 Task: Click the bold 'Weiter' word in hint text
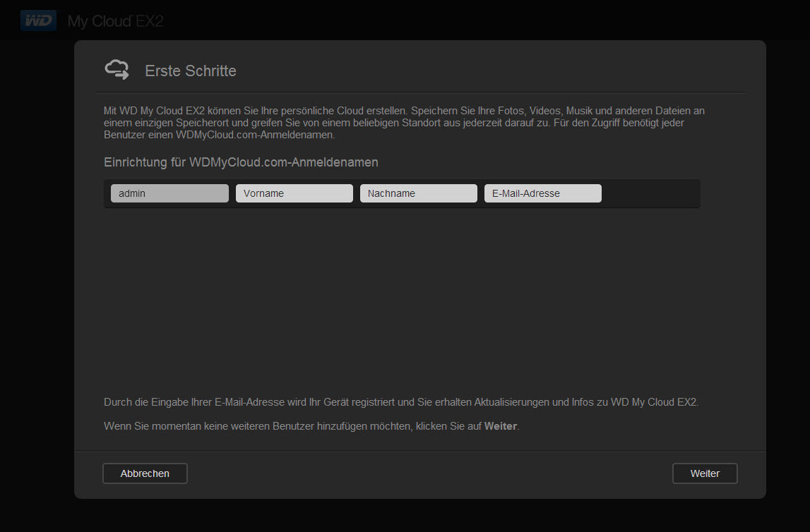501,426
